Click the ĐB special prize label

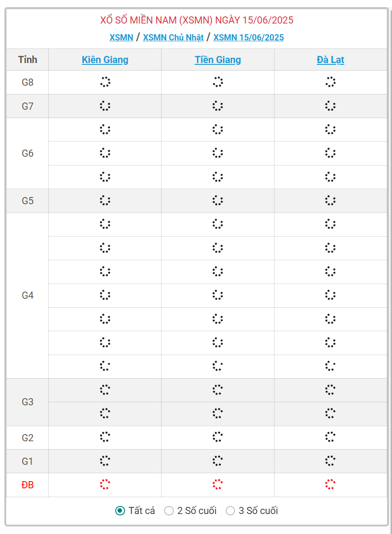click(x=27, y=485)
